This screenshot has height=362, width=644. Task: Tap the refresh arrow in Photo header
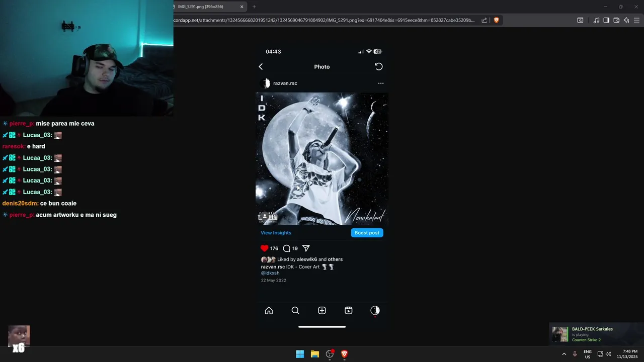(x=379, y=66)
